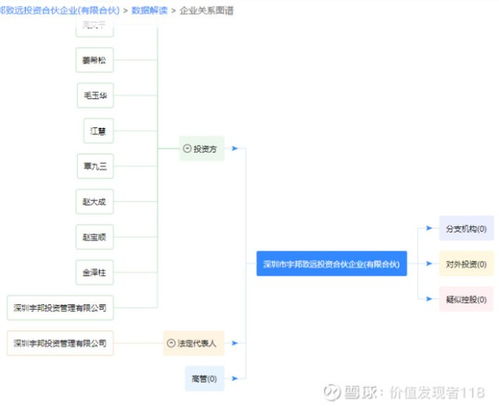Select the 覃九三 investor node
This screenshot has width=499, height=408.
coord(95,166)
